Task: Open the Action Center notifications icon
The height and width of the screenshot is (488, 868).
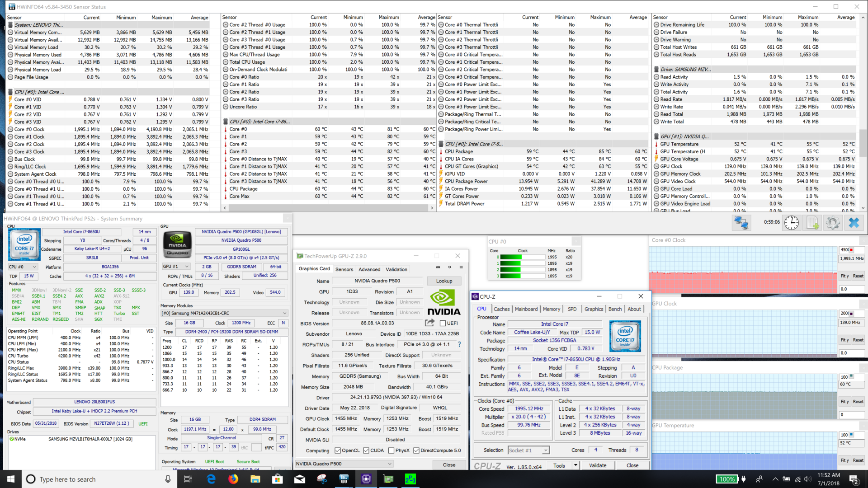Action: (x=854, y=479)
